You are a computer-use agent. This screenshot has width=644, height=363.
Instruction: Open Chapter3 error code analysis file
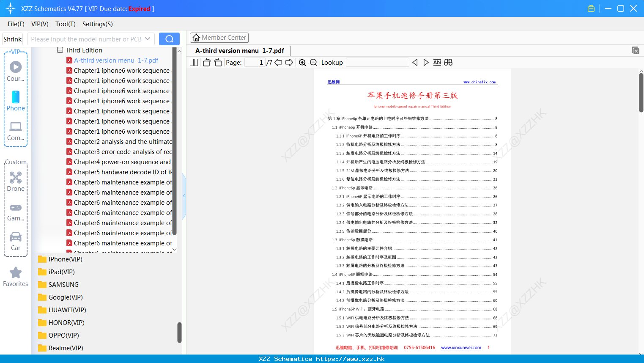tap(119, 152)
